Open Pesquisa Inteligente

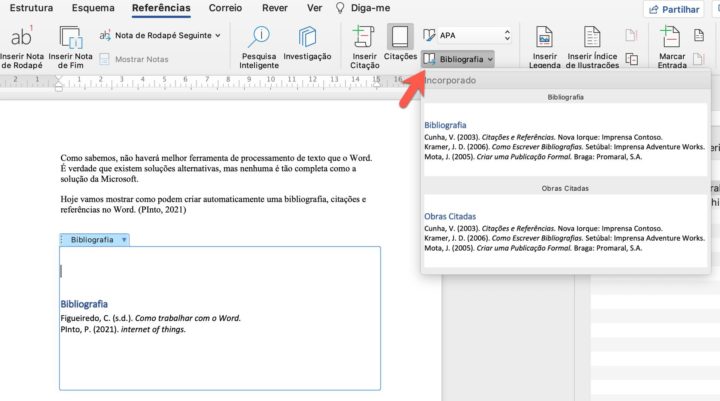point(259,47)
